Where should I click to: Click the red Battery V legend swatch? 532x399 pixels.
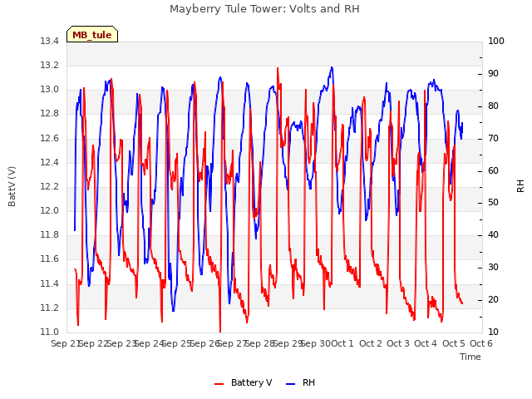coord(219,384)
